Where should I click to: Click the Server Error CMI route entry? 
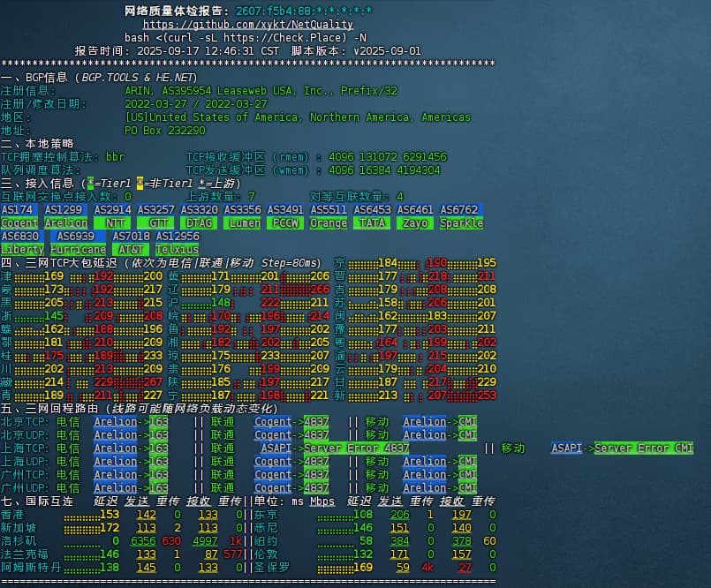[x=643, y=449]
